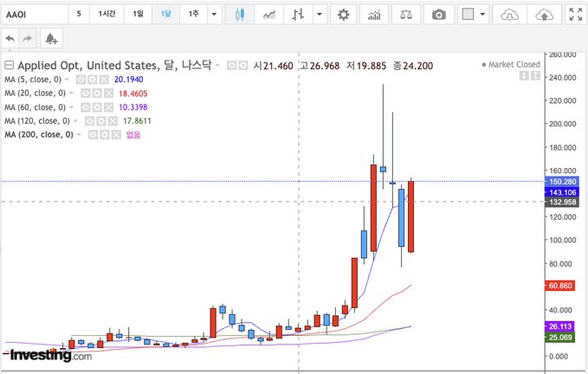The width and height of the screenshot is (588, 374).
Task: Click the Market Closed status
Action: pyautogui.click(x=511, y=64)
